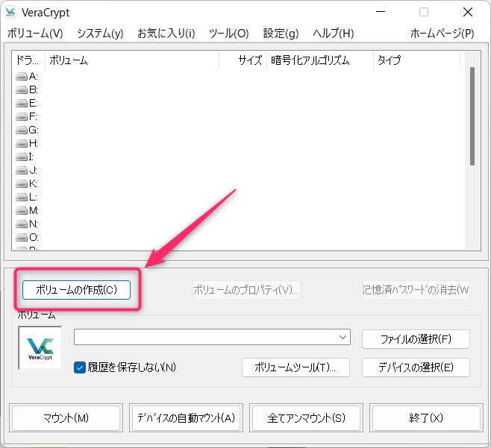Click デバイスの自動マウント(A) button
The height and width of the screenshot is (448, 491).
186,418
